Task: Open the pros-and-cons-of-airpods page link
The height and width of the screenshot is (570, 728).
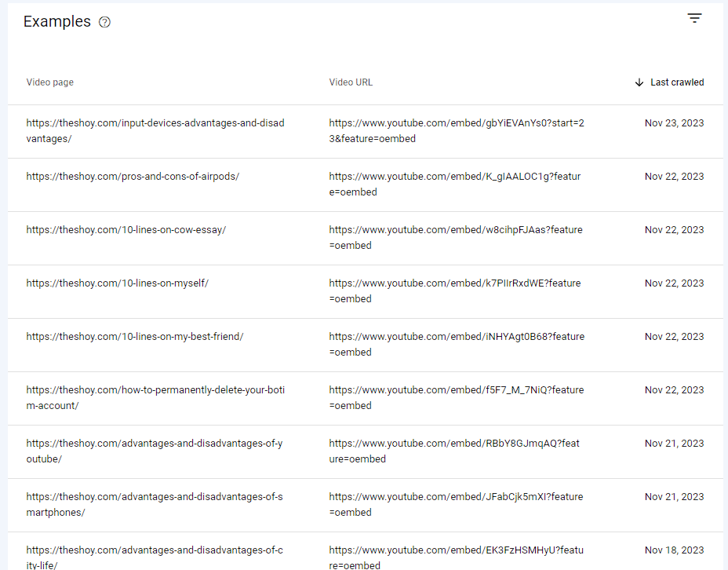Action: (131, 176)
